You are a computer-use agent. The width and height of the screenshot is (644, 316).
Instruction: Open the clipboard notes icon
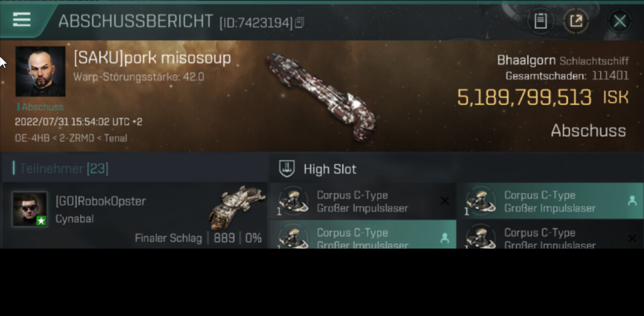[540, 21]
